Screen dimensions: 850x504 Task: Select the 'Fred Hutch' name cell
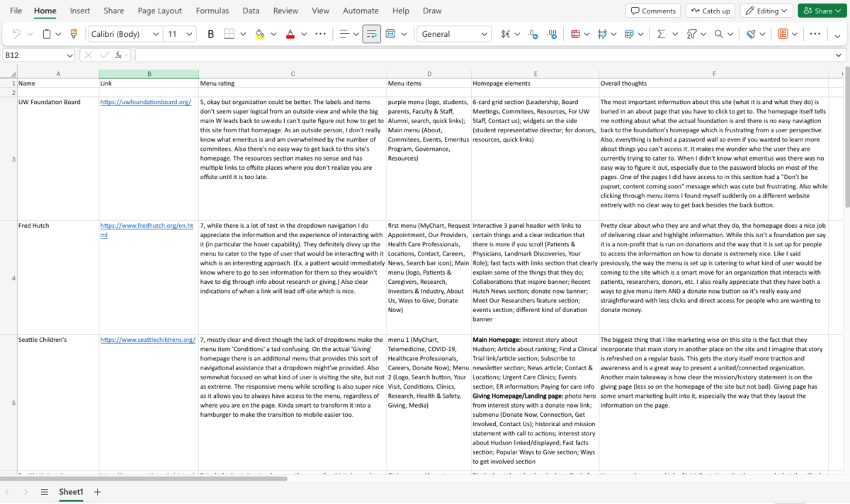click(x=58, y=277)
